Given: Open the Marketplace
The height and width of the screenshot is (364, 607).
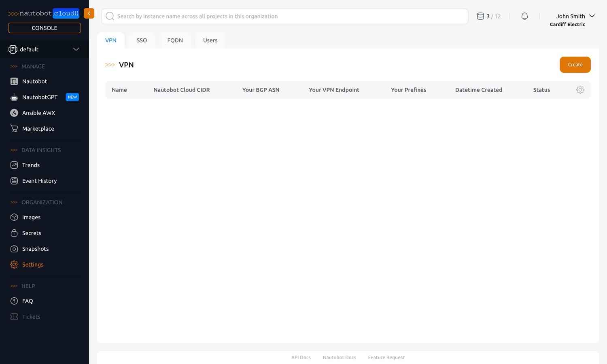Looking at the screenshot, I should 38,128.
